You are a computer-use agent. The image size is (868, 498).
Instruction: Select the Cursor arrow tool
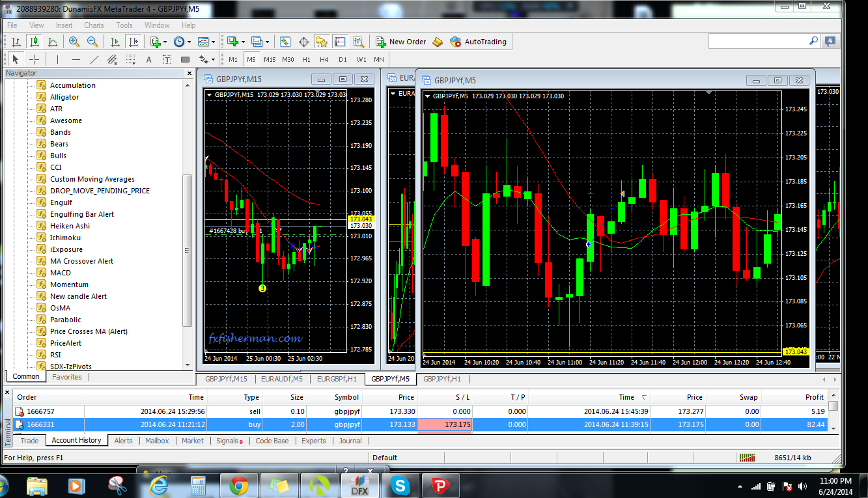pyautogui.click(x=16, y=59)
